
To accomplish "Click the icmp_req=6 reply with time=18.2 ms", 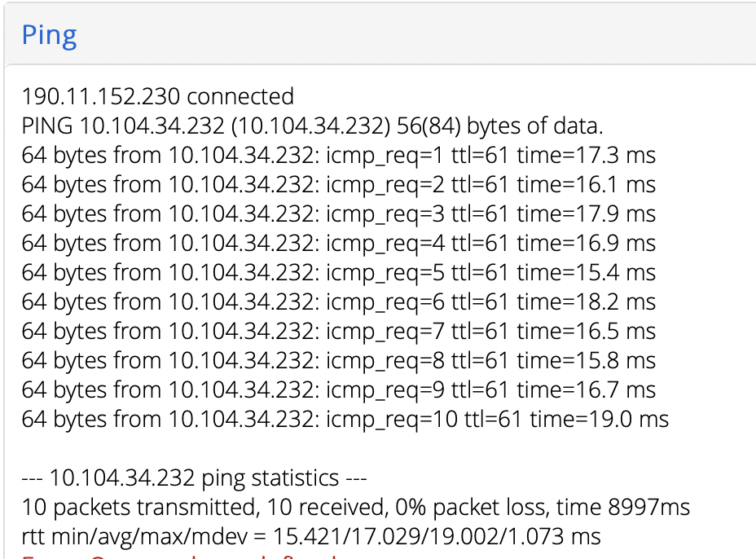I will click(x=338, y=302).
